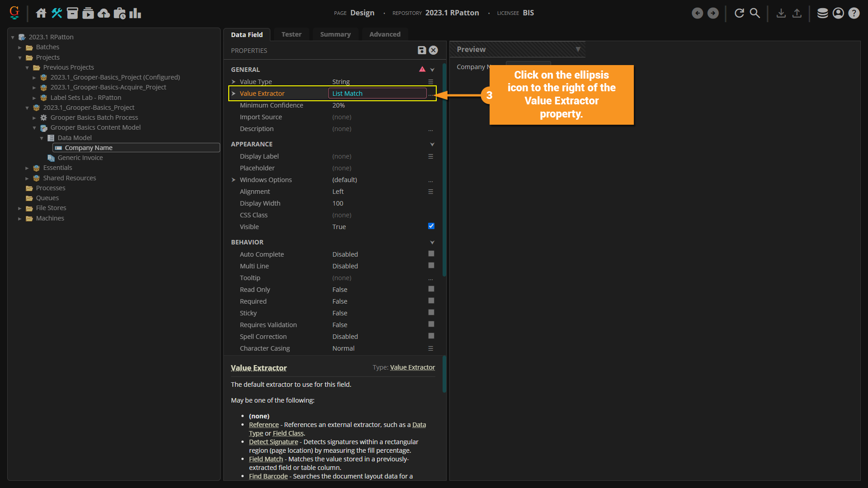The width and height of the screenshot is (868, 488).
Task: Select Generic Invoice in the tree
Action: [x=80, y=158]
